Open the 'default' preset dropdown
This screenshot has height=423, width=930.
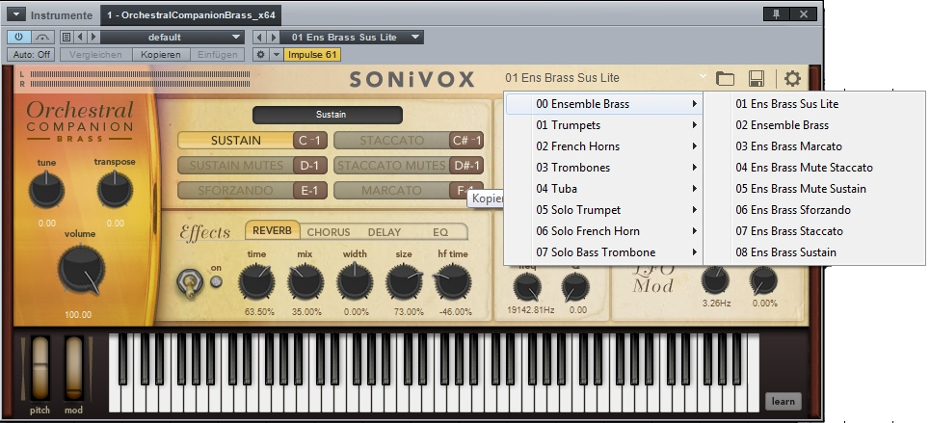[x=172, y=37]
